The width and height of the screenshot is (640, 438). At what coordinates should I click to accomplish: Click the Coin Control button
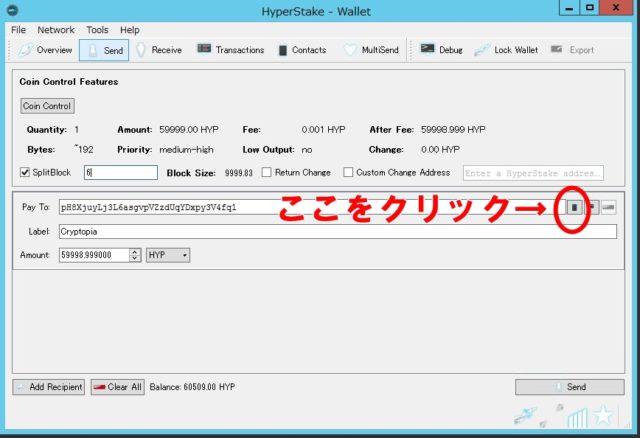tap(47, 106)
